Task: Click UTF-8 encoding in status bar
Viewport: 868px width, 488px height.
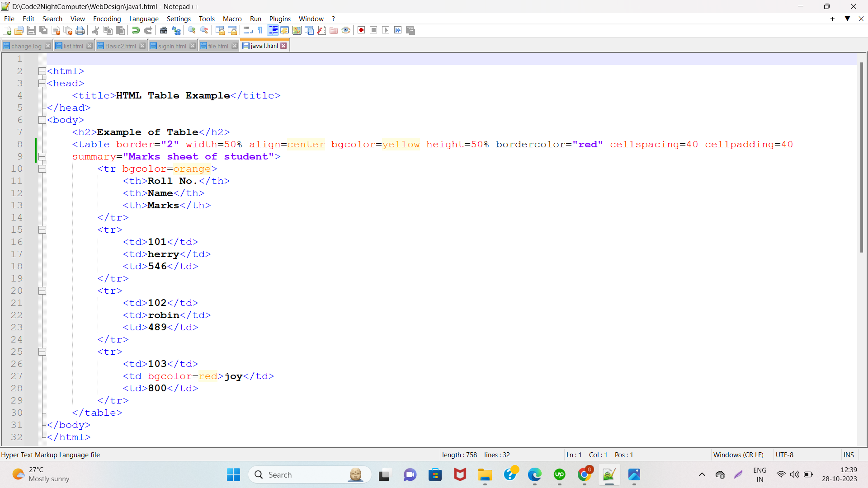Action: 784,455
